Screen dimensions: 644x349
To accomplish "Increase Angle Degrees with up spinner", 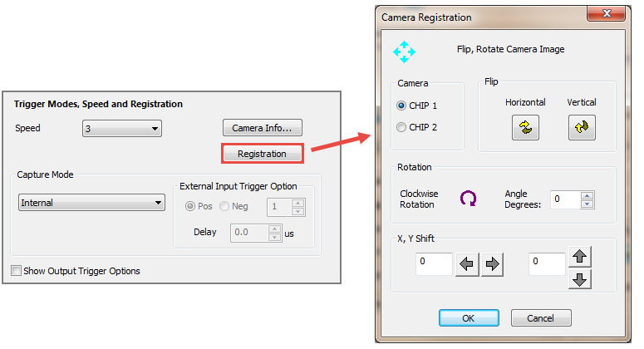I will 587,195.
